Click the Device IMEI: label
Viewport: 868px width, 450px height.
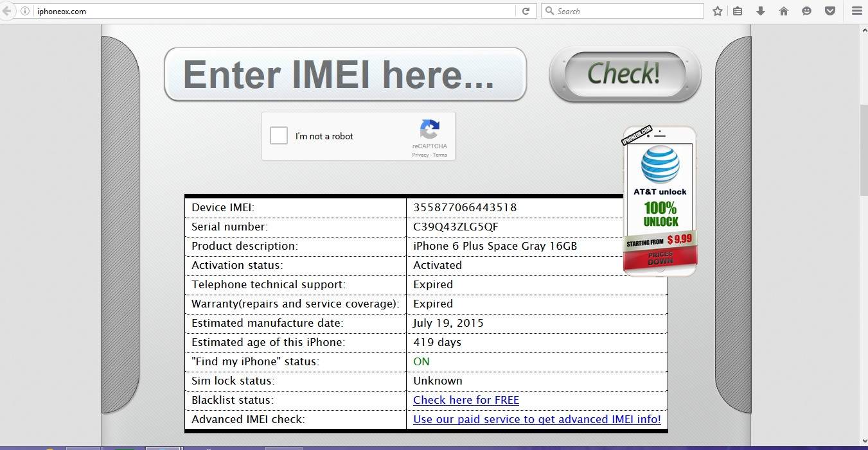223,207
